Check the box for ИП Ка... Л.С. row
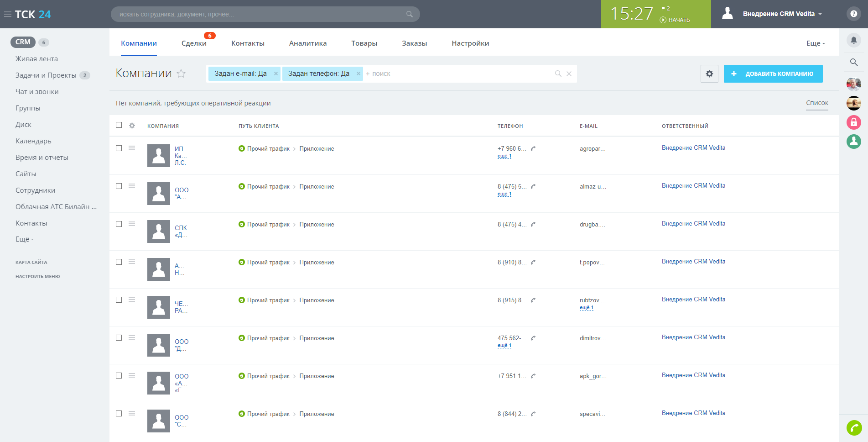 pos(119,148)
